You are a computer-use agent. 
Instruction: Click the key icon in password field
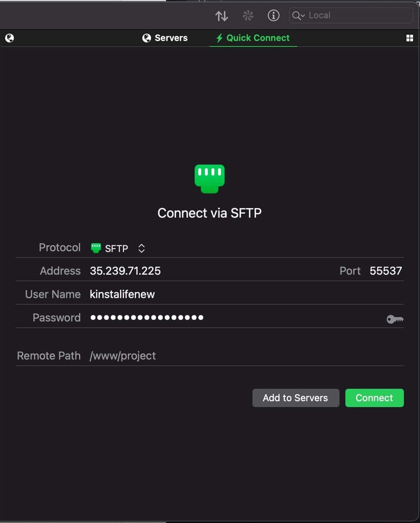(x=395, y=319)
